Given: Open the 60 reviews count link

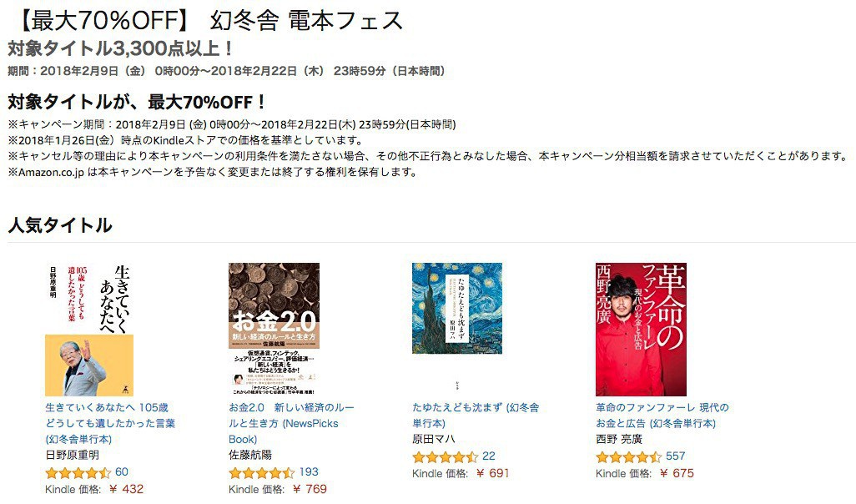Looking at the screenshot, I should (122, 471).
